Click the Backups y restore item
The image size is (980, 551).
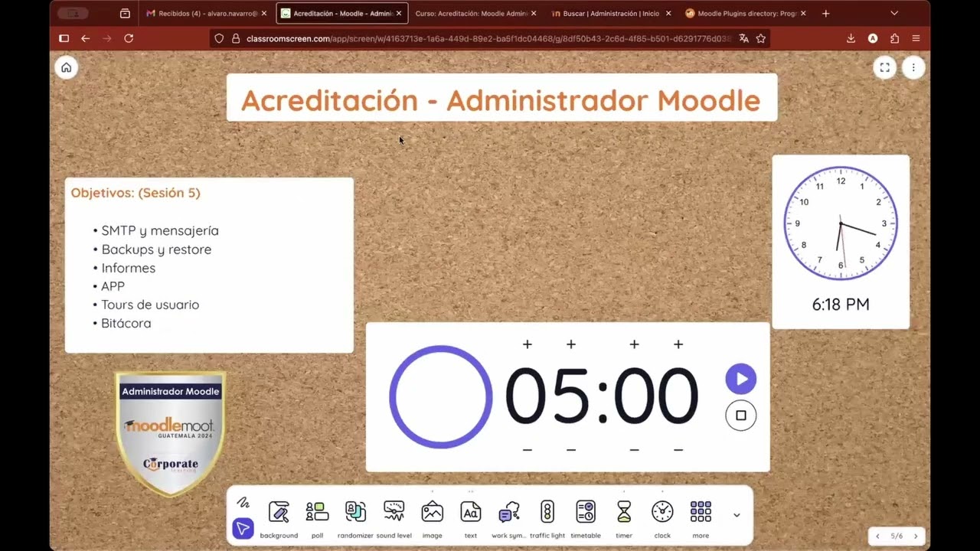click(x=156, y=249)
